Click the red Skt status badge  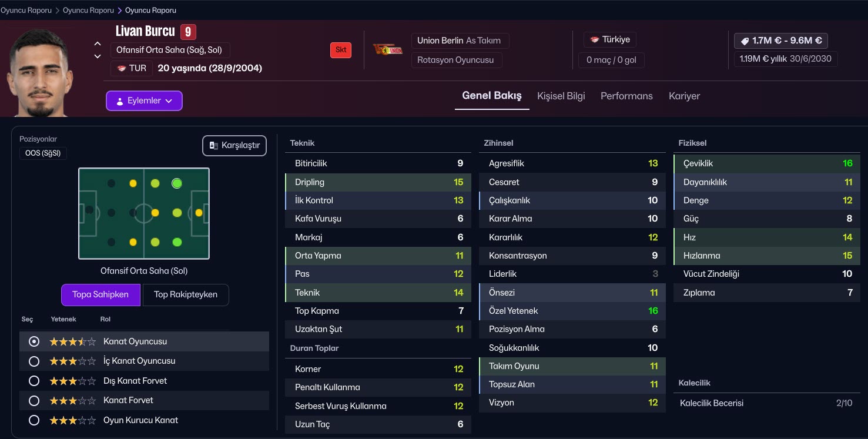click(341, 50)
